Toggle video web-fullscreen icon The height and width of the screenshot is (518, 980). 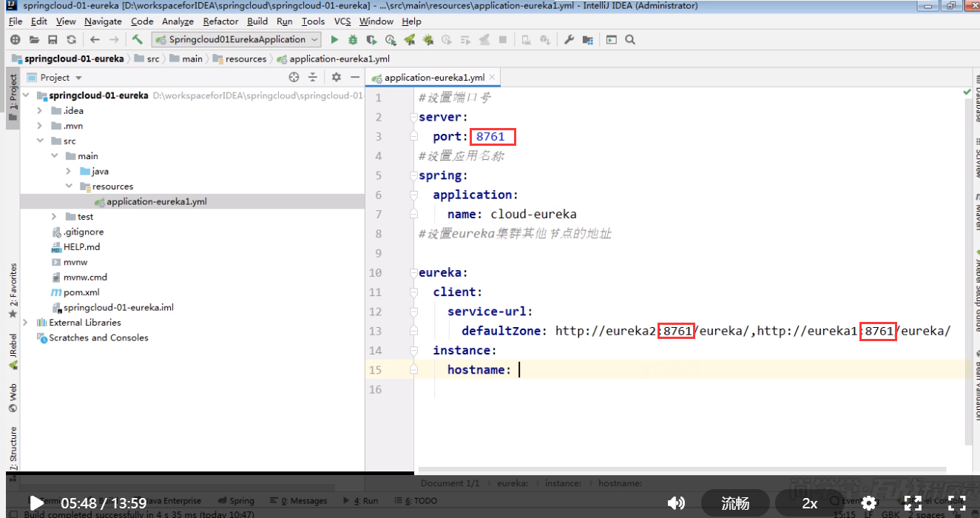[913, 503]
